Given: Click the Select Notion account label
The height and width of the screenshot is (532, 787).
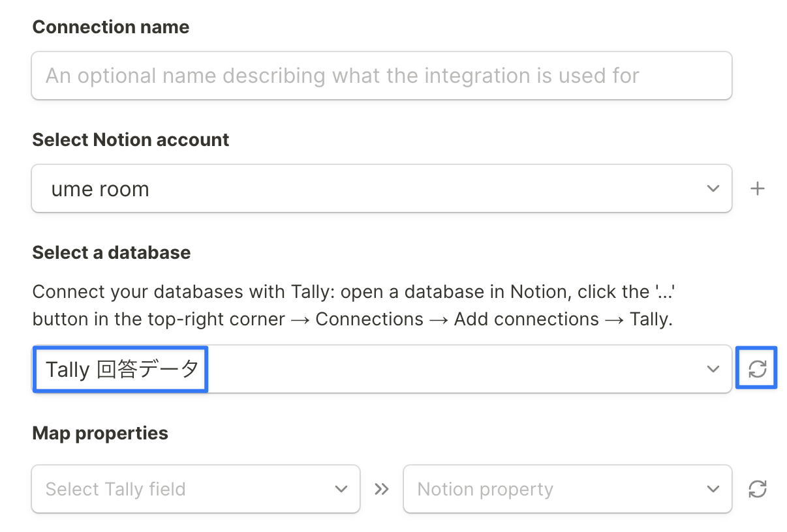Looking at the screenshot, I should (131, 140).
